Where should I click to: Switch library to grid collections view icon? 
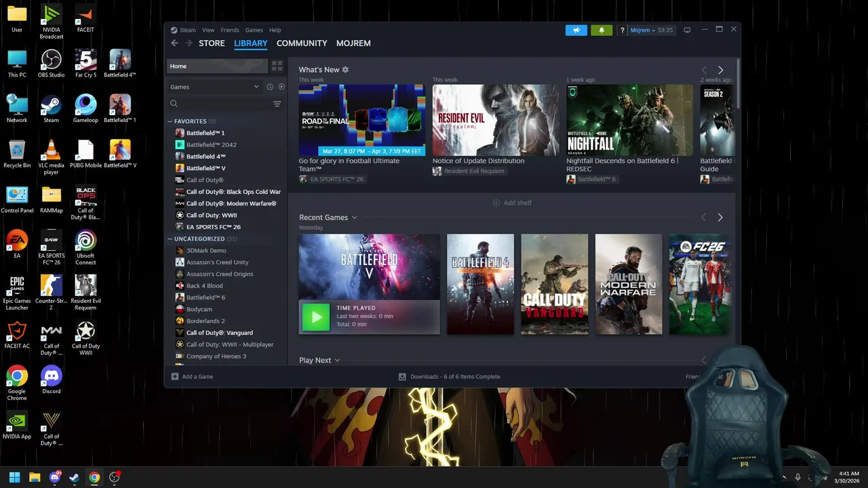(277, 66)
